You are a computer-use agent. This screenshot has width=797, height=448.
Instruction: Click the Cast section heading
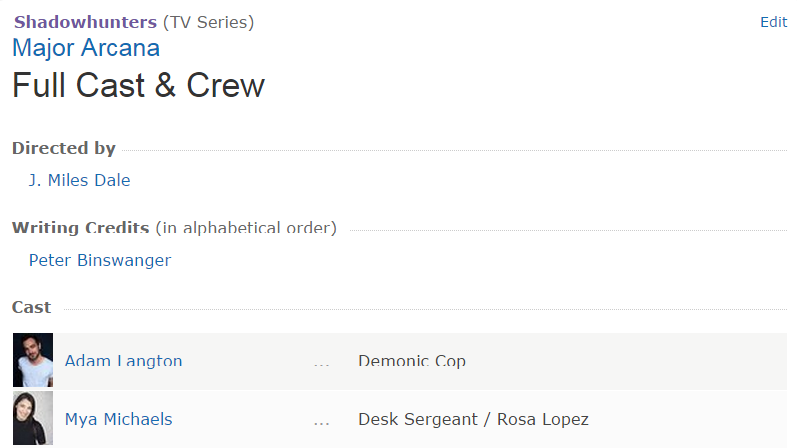point(32,307)
